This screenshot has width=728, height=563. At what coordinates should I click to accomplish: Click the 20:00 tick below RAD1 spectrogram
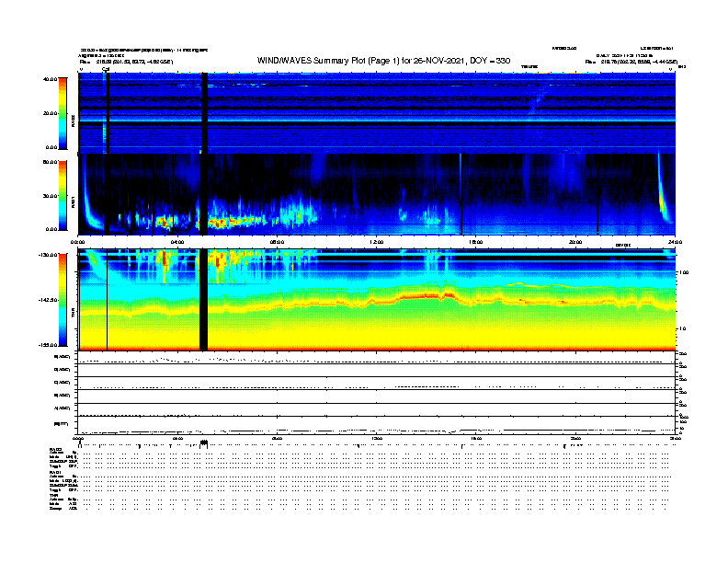tap(575, 242)
